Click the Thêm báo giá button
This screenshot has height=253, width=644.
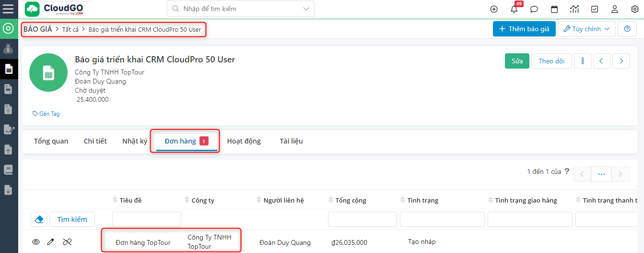click(524, 29)
